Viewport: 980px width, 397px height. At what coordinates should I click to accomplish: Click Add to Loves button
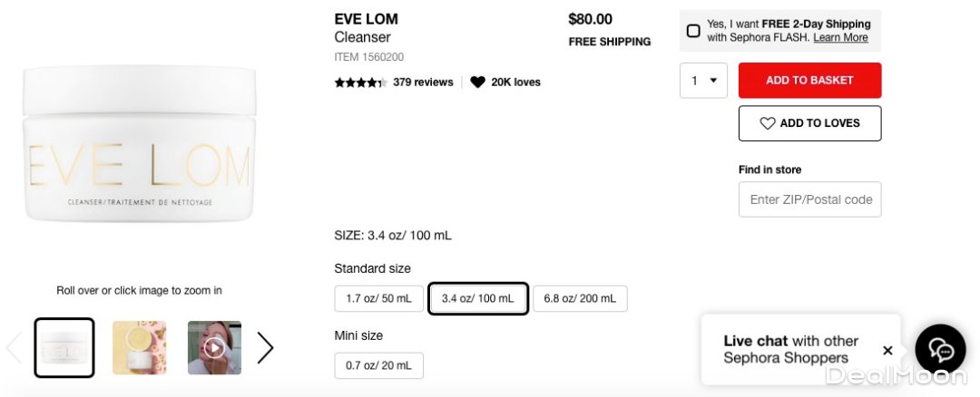pyautogui.click(x=809, y=123)
